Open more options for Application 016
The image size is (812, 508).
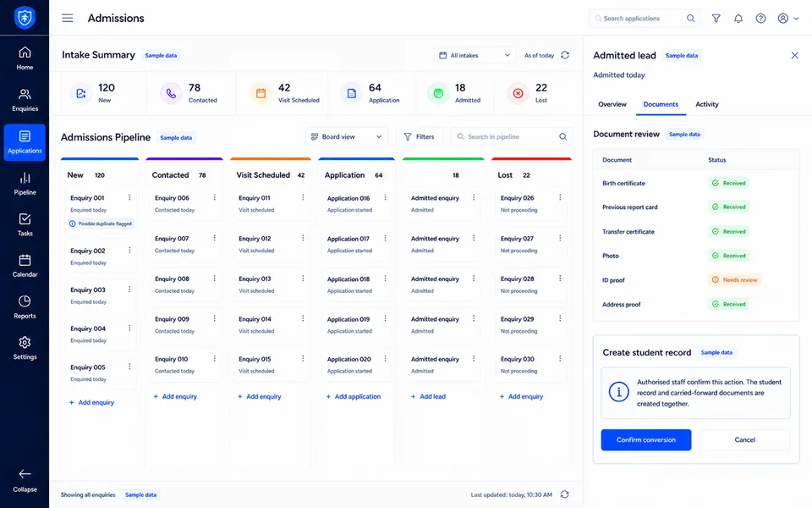tap(386, 197)
